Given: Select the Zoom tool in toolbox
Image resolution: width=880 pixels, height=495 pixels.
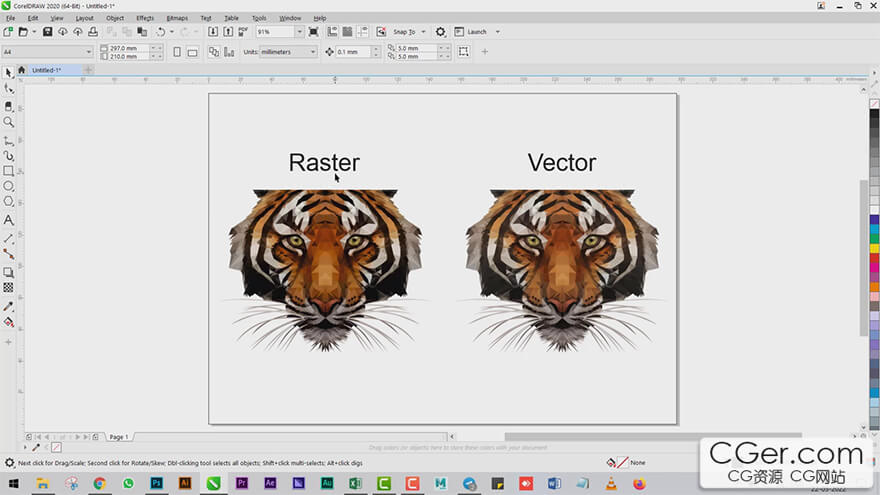Looking at the screenshot, I should pyautogui.click(x=9, y=122).
